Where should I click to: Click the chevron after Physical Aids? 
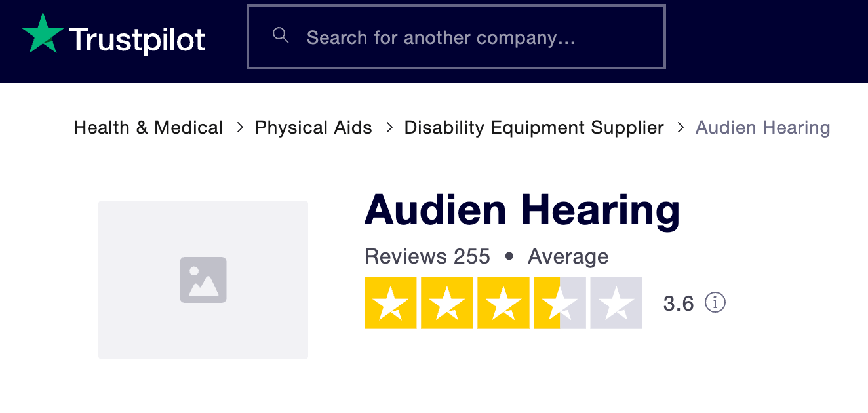click(x=389, y=127)
